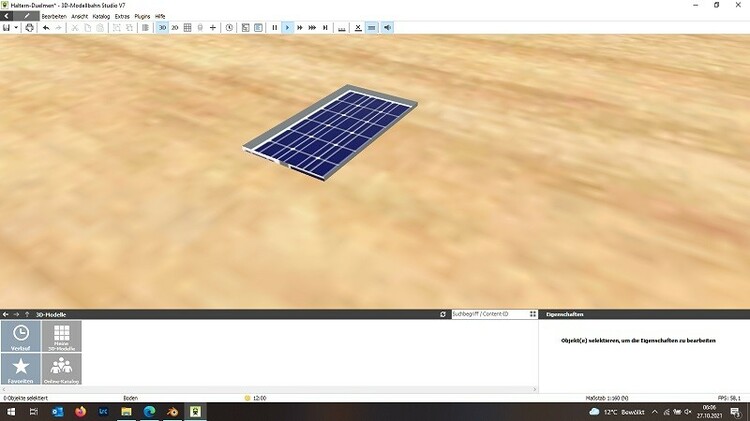Click the undo arrow in toolbar
This screenshot has height=421, width=750.
(x=46, y=28)
